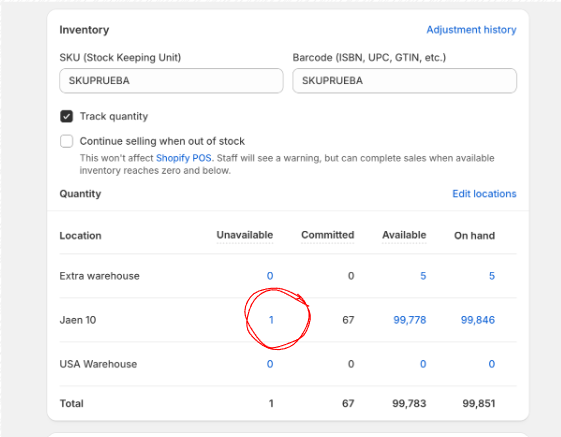
Task: Edit Jaen 10 on hand quantity 99,846
Action: (x=478, y=320)
